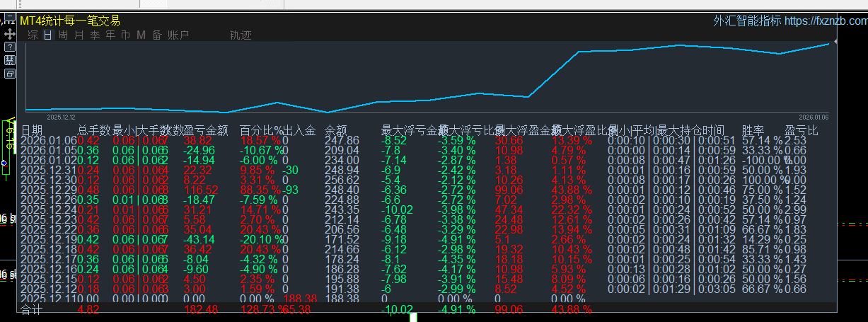
Task: Click the 182.48 total profit value
Action: (201, 311)
